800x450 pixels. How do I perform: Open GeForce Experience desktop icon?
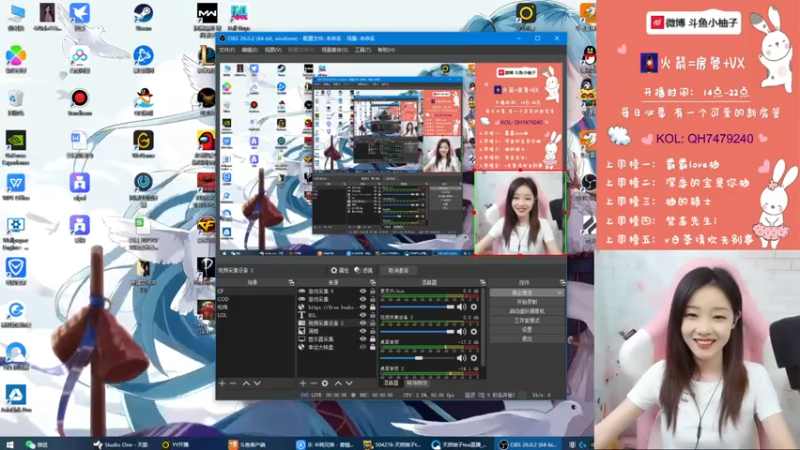click(x=16, y=147)
